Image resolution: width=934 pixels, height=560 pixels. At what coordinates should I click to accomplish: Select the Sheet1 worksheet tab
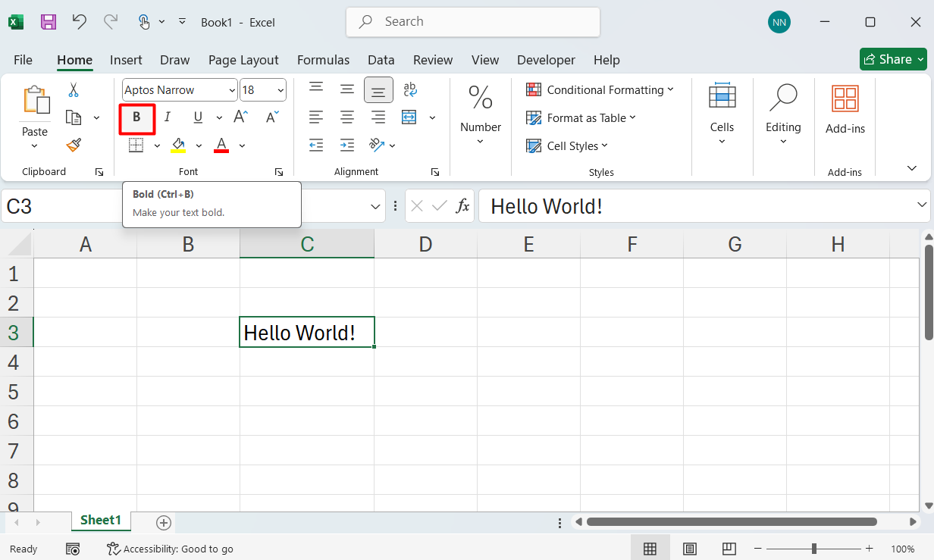101,520
